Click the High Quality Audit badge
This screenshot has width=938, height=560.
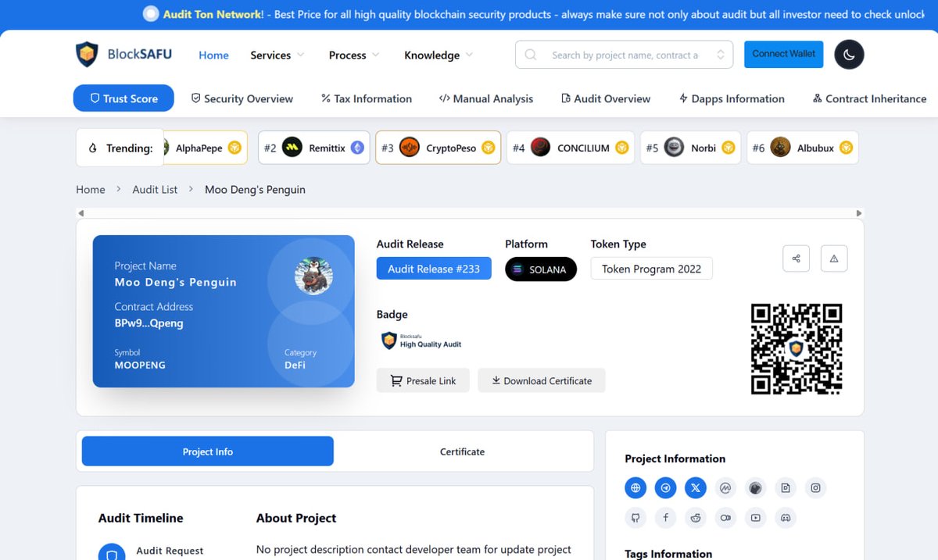coord(422,341)
